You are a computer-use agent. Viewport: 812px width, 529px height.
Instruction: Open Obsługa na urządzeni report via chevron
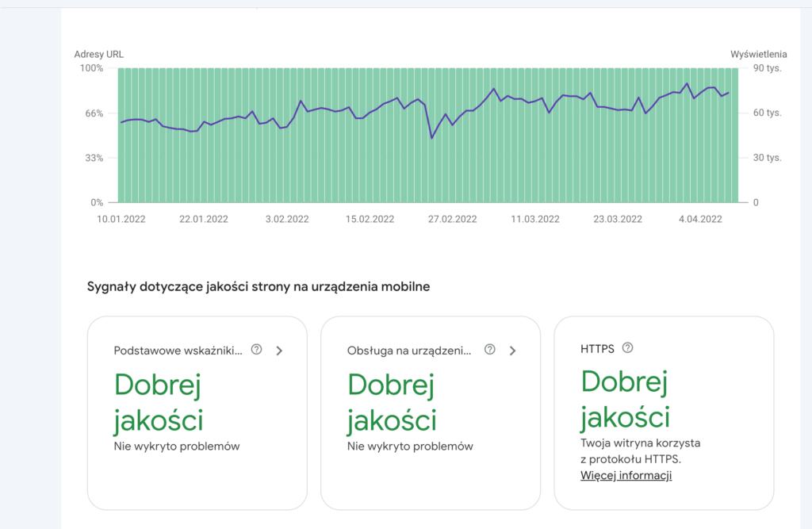click(x=513, y=351)
